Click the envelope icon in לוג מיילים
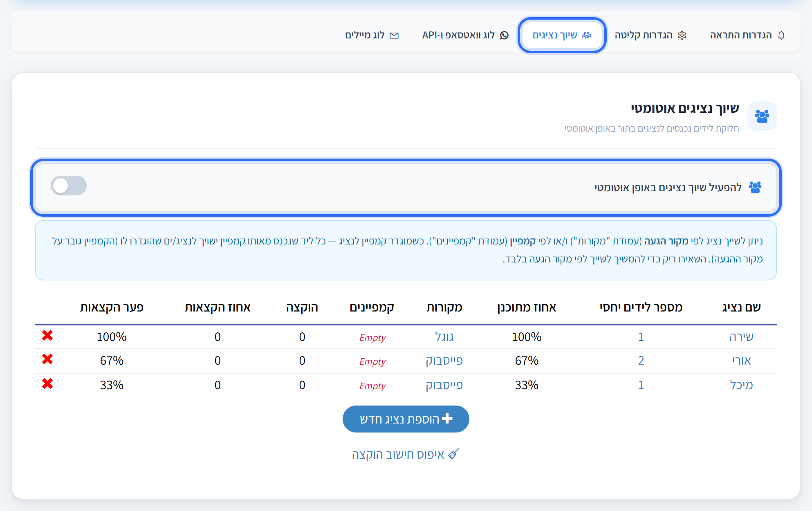This screenshot has width=812, height=511. tap(394, 36)
